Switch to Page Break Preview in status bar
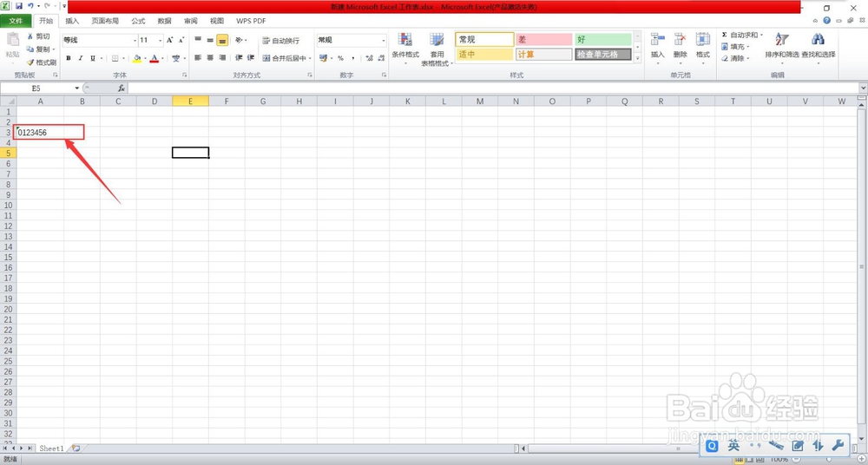This screenshot has width=868, height=465. tap(760, 460)
